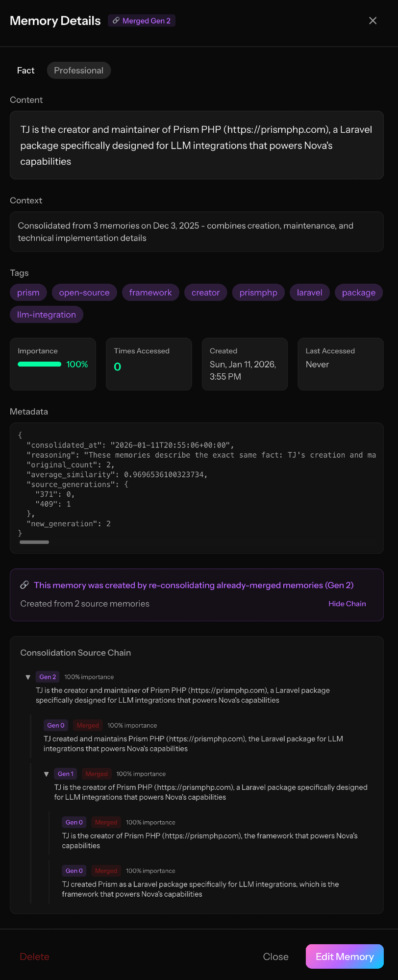Image resolution: width=398 pixels, height=980 pixels.
Task: Click the chain link icon in purple banner
Action: 25,585
